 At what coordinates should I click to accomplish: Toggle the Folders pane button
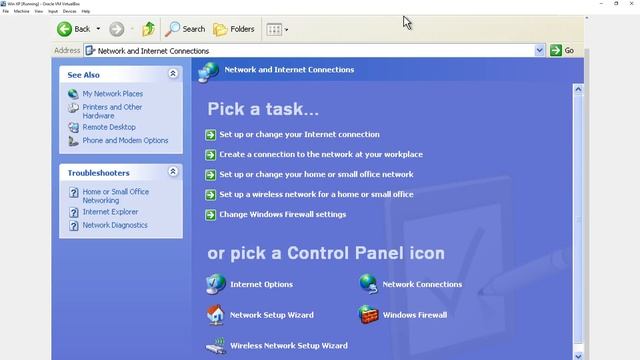[x=234, y=29]
